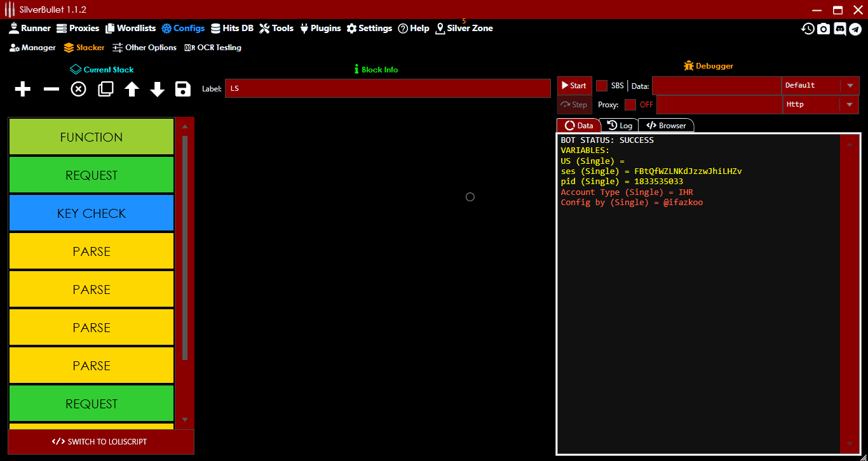The height and width of the screenshot is (461, 868).
Task: Move the selected block down
Action: point(157,89)
